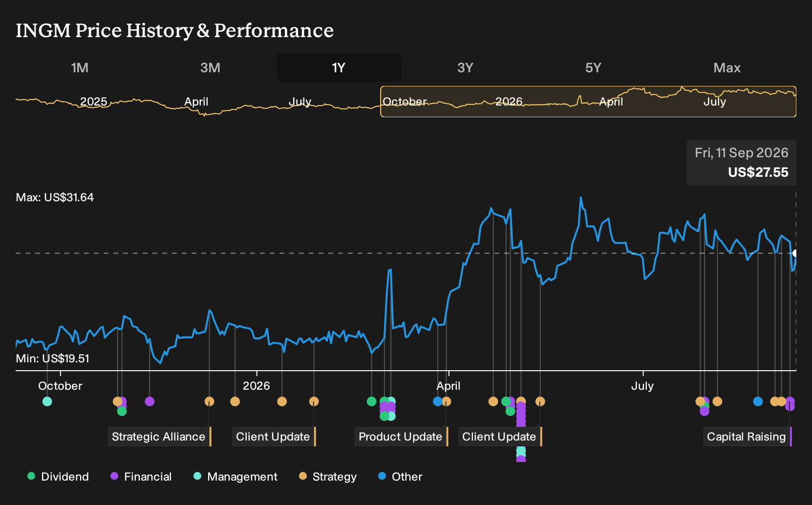
Task: Open the Capital Raising event label
Action: (747, 437)
